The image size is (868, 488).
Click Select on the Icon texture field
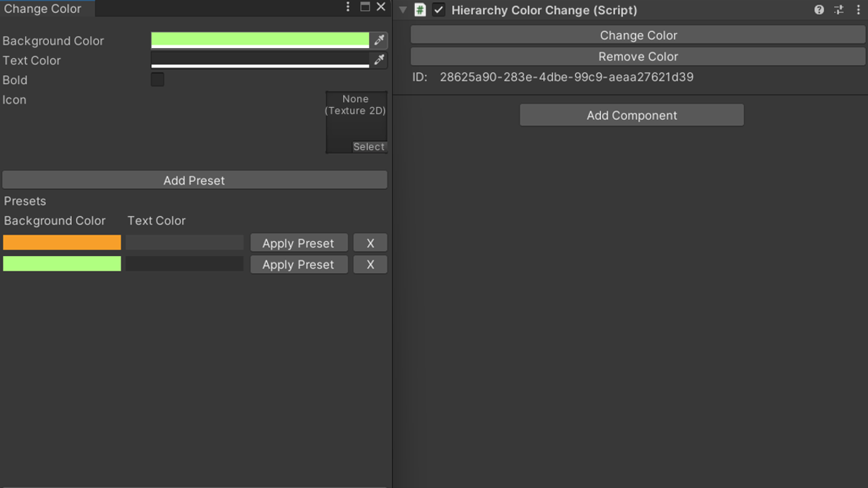(x=369, y=147)
